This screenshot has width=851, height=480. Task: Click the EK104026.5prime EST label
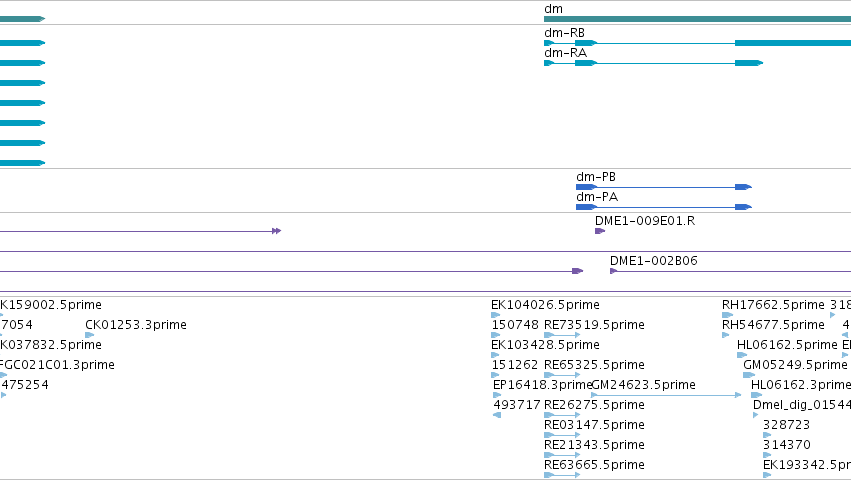point(545,305)
